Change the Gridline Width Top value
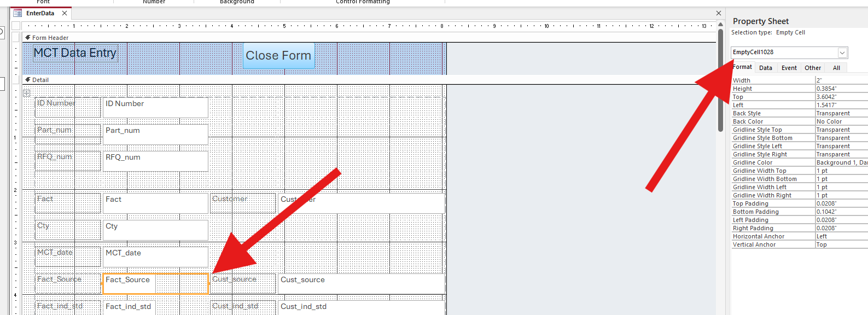This screenshot has height=315, width=868. coord(841,171)
